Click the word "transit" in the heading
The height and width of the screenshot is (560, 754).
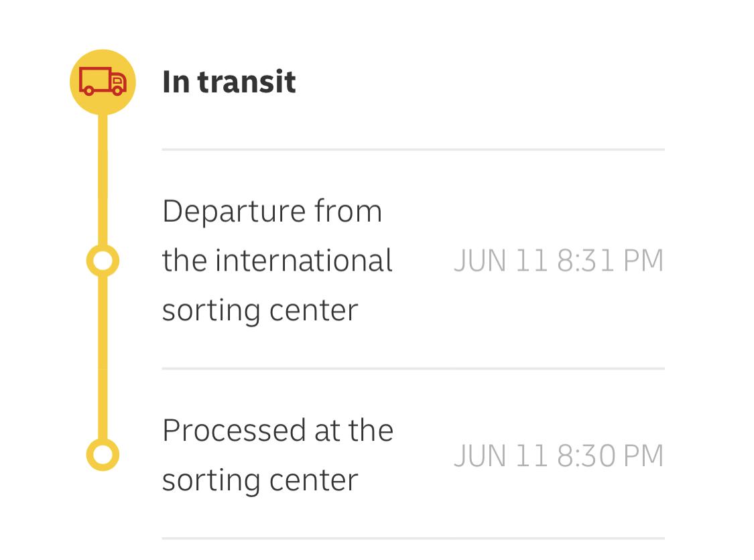point(246,82)
